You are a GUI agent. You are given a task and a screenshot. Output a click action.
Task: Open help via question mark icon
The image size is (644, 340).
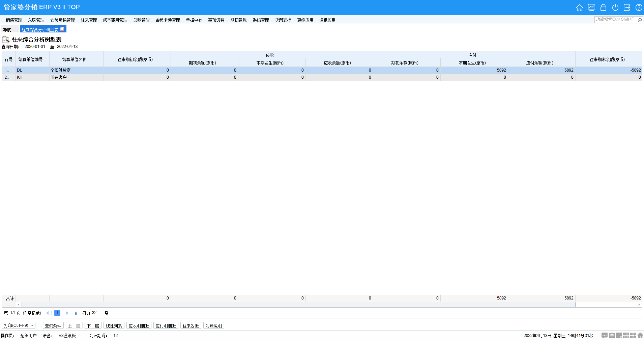[639, 7]
